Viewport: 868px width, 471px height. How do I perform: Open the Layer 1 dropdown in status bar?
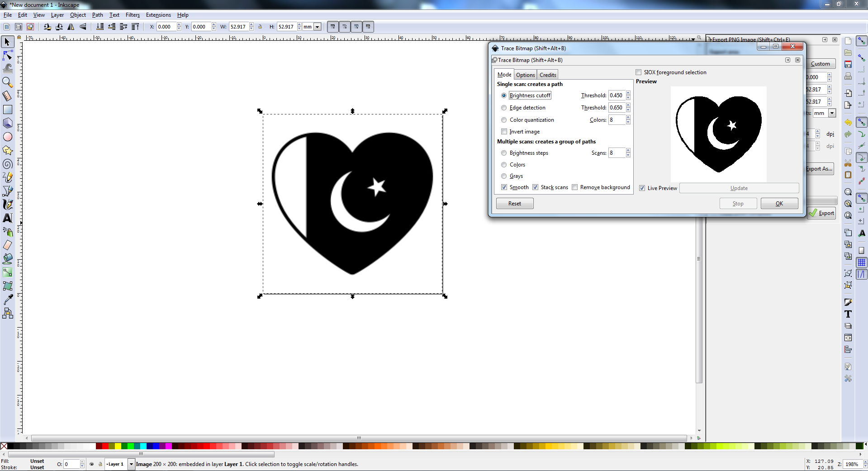131,464
